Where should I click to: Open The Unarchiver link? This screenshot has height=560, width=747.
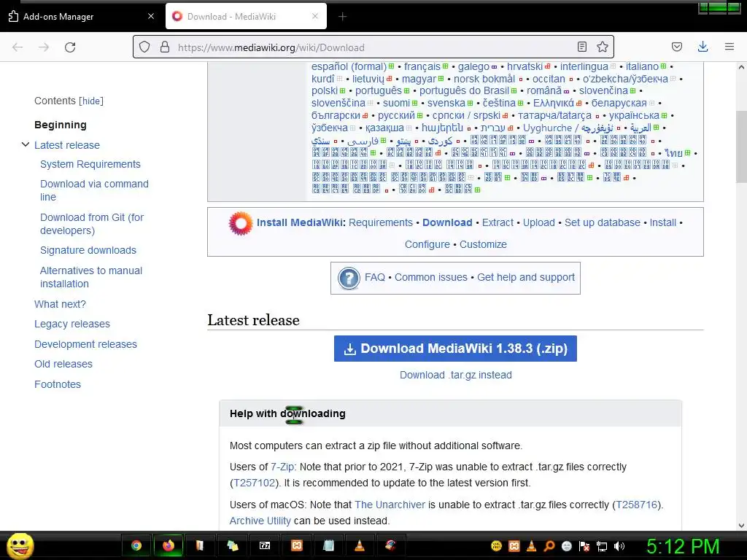coord(390,505)
